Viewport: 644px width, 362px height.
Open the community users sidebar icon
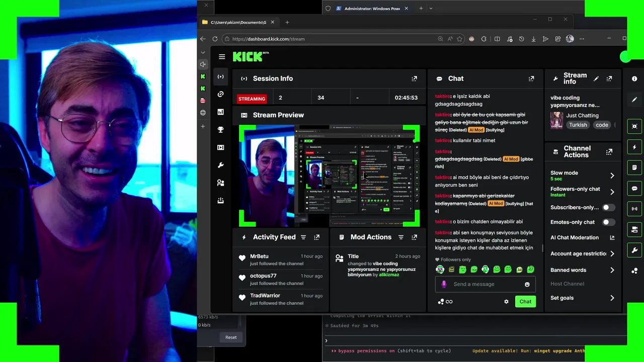(x=220, y=183)
